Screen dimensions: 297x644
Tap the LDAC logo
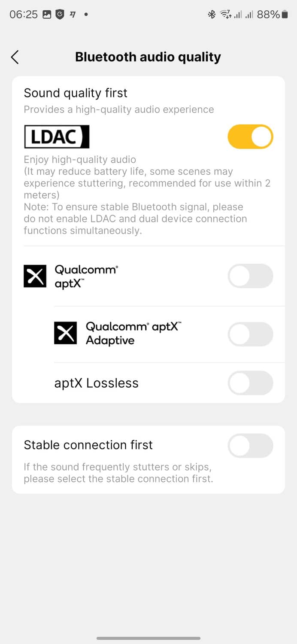click(x=57, y=137)
